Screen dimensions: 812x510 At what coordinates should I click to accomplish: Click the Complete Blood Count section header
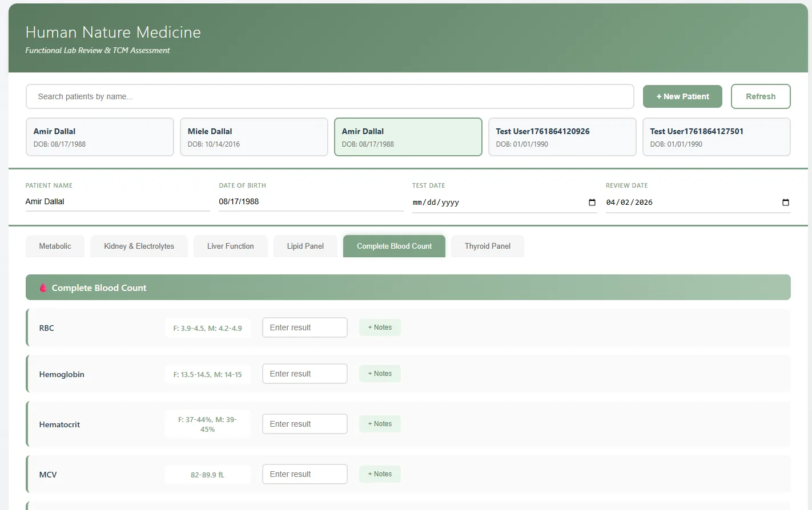point(408,288)
